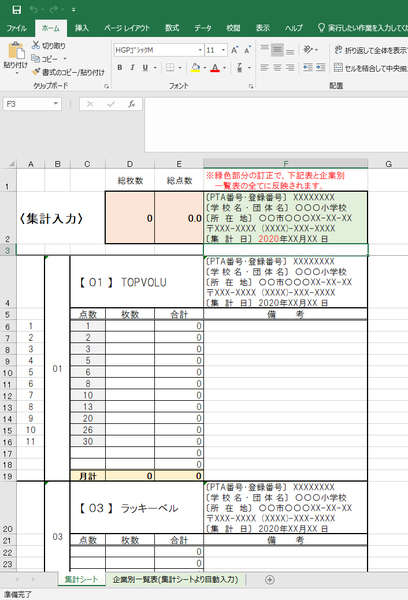Add a new sheet with plus button
Viewport: 408px width, 600px height.
click(270, 580)
